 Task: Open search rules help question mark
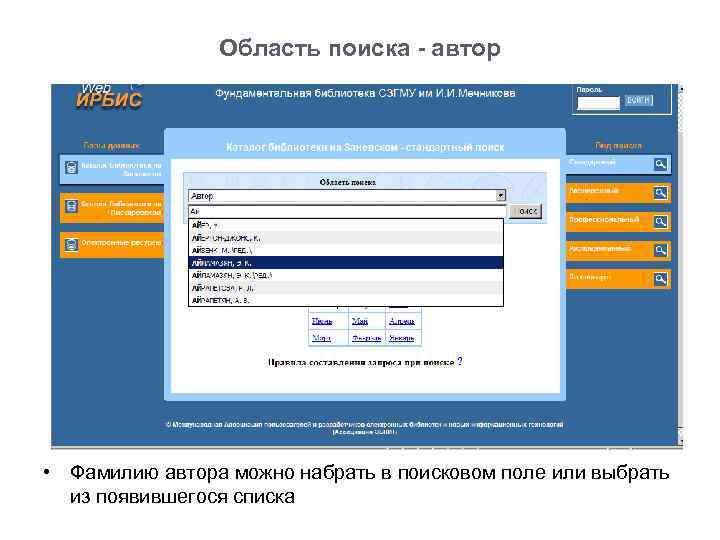pyautogui.click(x=460, y=361)
